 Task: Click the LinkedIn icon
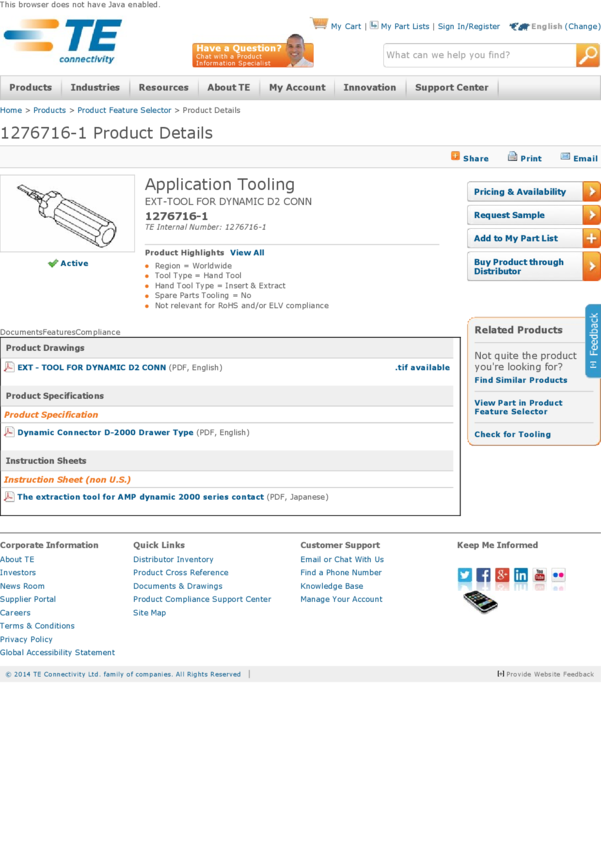(x=521, y=575)
